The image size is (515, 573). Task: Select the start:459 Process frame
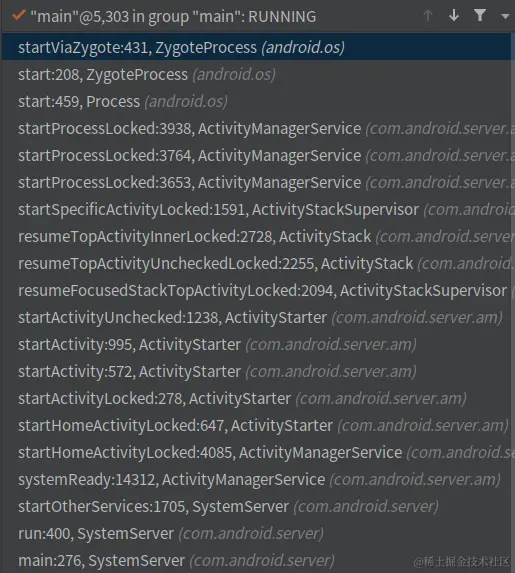pos(256,102)
